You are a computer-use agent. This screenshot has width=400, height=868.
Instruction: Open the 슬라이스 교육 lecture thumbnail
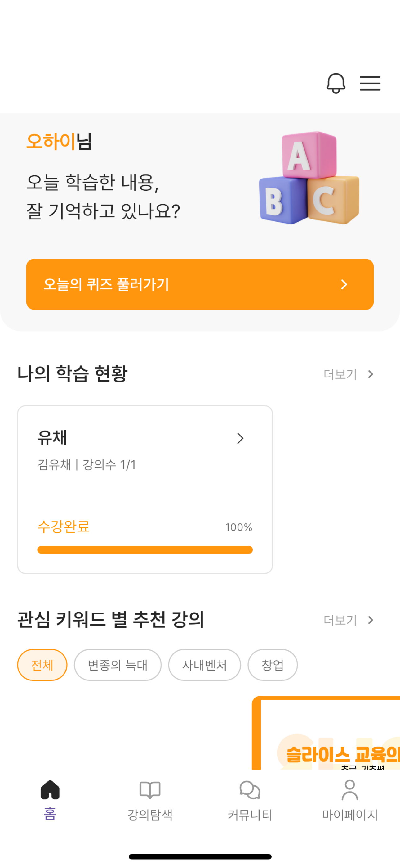point(326,733)
